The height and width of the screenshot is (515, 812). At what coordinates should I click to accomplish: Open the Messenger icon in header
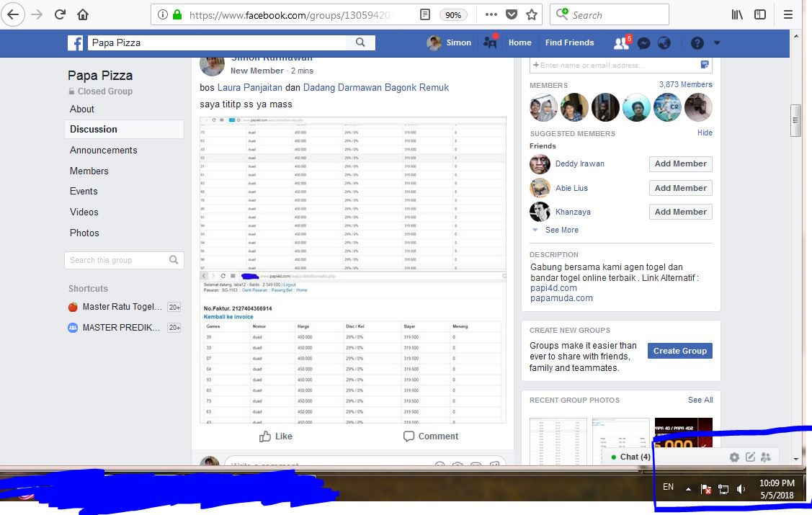click(x=644, y=43)
